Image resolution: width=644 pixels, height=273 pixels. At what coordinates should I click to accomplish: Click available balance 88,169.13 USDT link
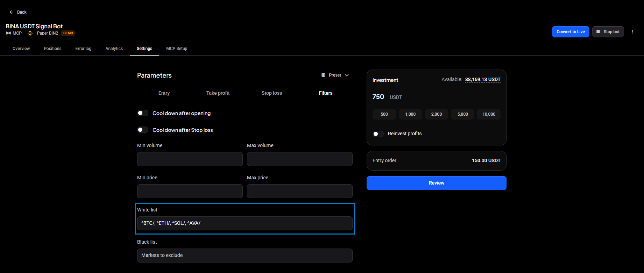[483, 80]
